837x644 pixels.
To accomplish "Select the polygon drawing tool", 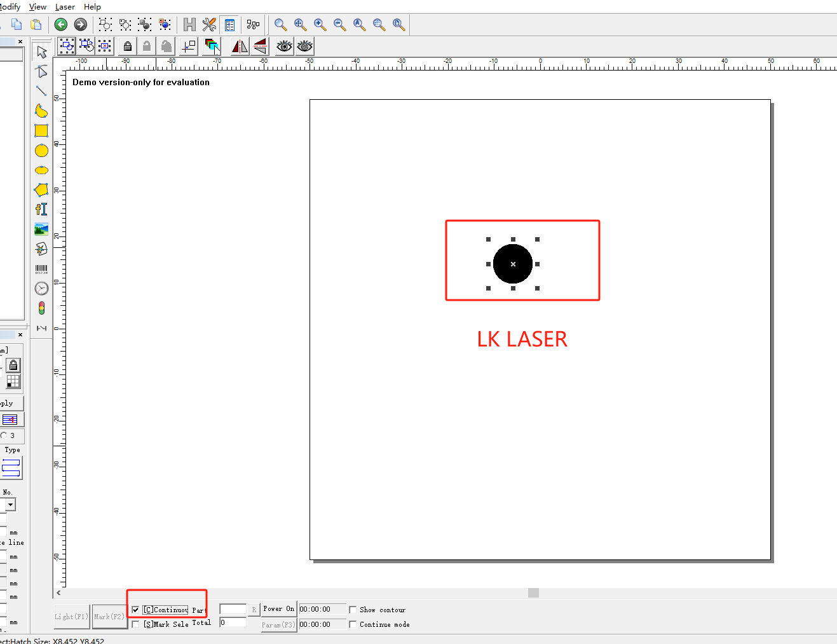I will tap(41, 189).
